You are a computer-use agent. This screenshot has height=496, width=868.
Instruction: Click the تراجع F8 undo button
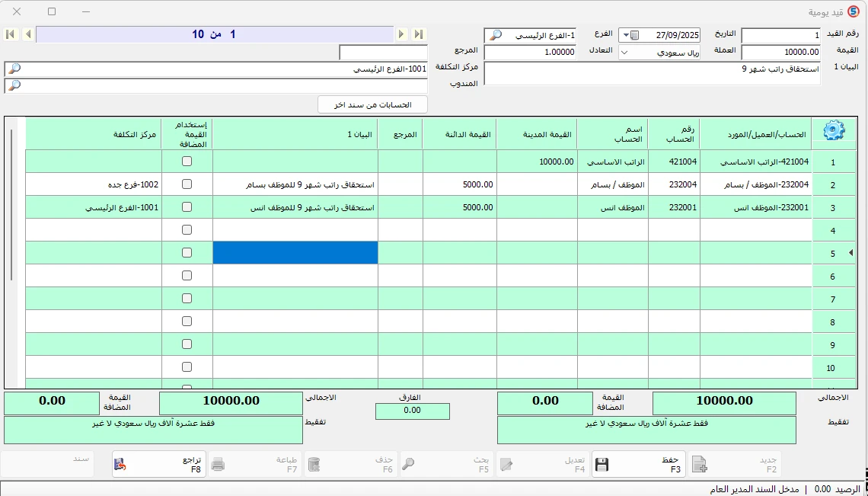click(x=159, y=464)
